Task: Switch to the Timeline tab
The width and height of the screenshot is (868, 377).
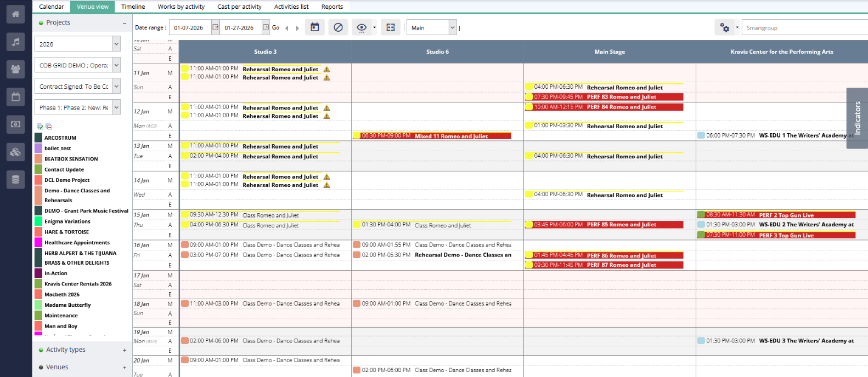Action: tap(133, 7)
